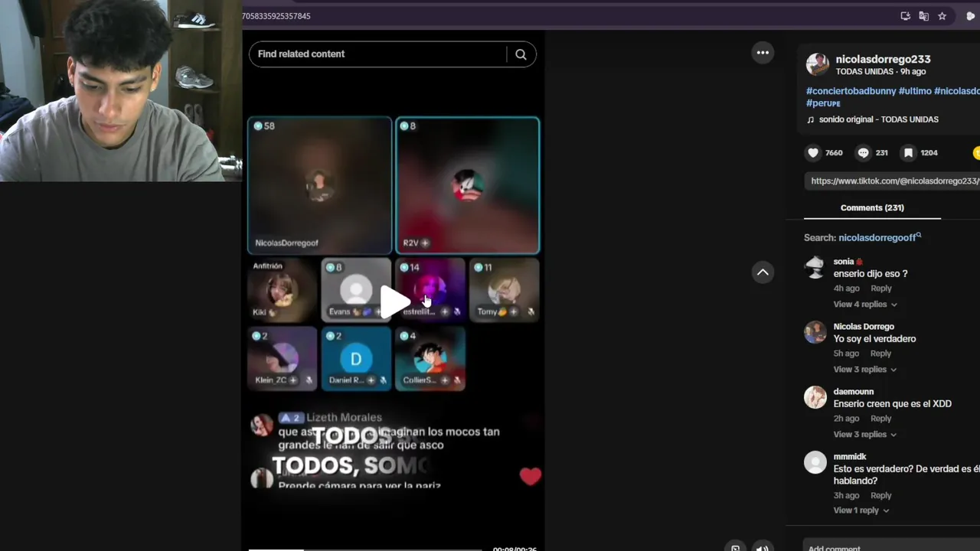
Task: Click the Daniel R participant tile
Action: pyautogui.click(x=356, y=359)
